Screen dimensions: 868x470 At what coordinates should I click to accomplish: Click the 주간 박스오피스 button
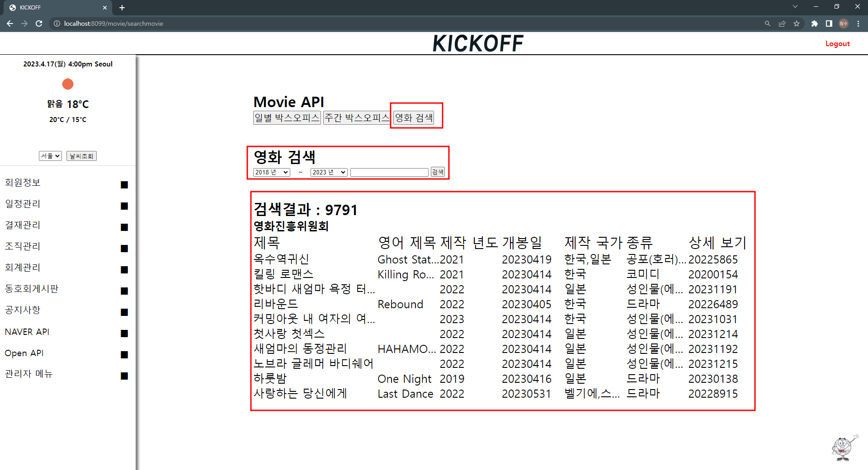(x=356, y=117)
